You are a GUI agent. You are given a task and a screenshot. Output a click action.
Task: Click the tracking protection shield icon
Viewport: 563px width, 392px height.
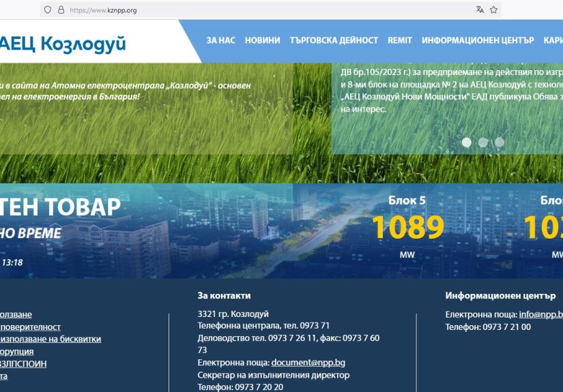(47, 10)
